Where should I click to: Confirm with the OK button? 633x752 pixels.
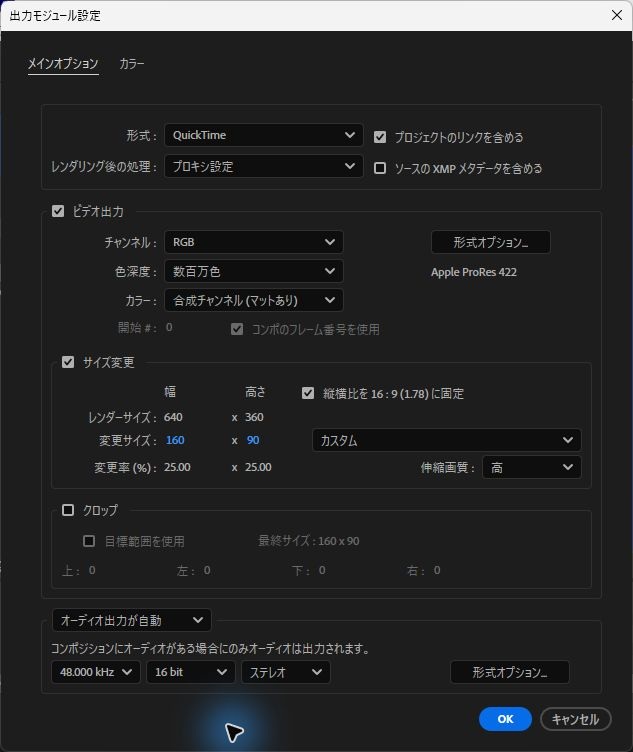505,719
